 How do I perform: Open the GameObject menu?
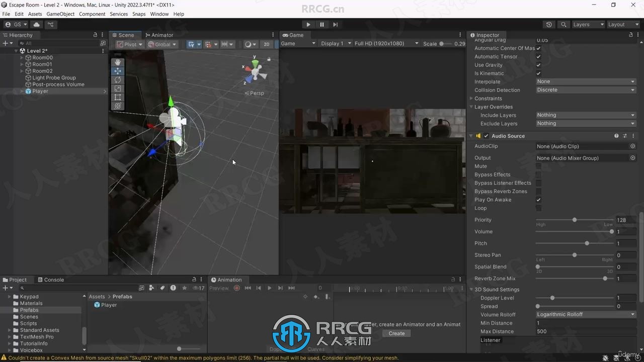[60, 14]
